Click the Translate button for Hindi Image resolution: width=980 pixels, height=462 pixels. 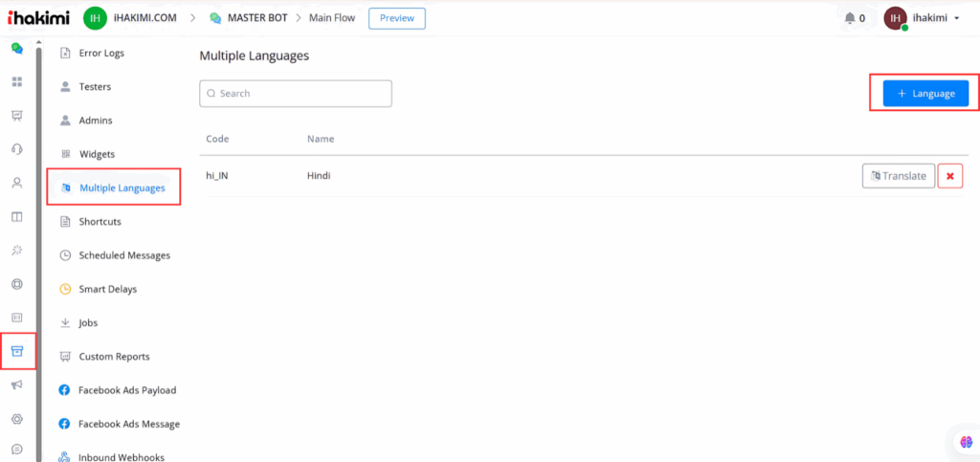(x=898, y=176)
